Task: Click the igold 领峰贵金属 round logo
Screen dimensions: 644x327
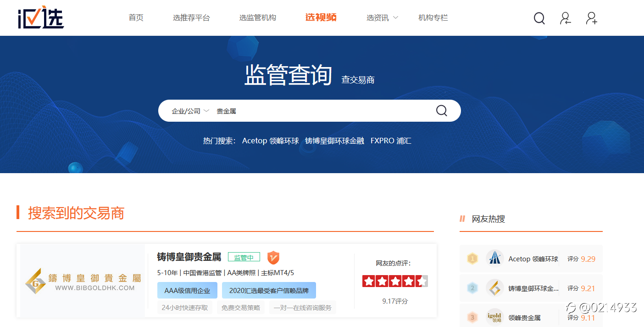Action: (x=495, y=317)
